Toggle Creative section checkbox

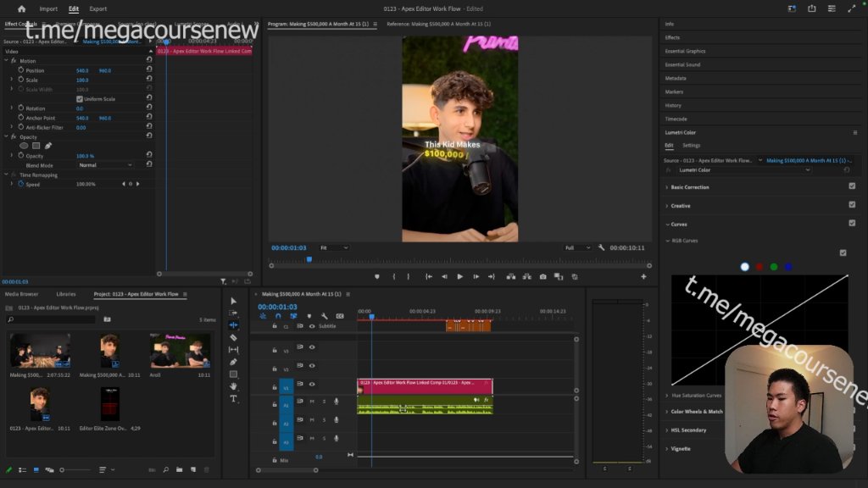pos(852,205)
